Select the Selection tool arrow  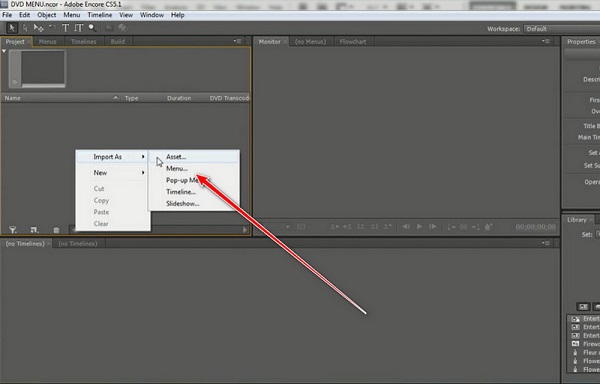(x=12, y=28)
